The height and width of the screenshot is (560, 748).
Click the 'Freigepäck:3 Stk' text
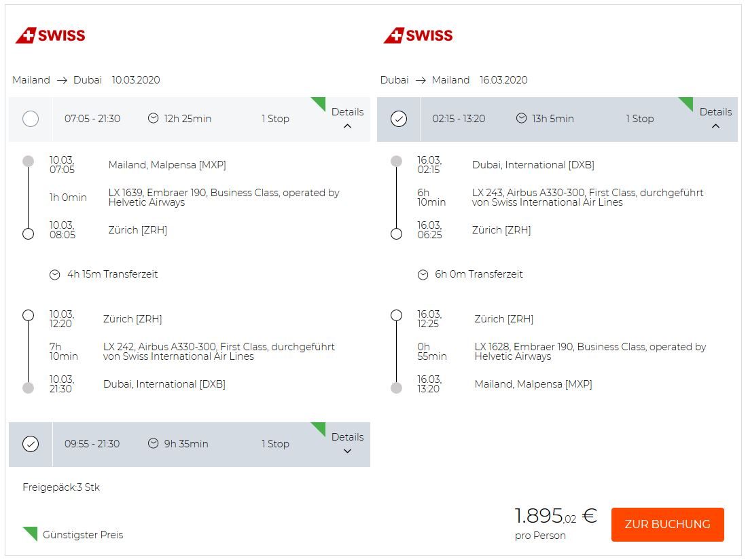click(61, 487)
